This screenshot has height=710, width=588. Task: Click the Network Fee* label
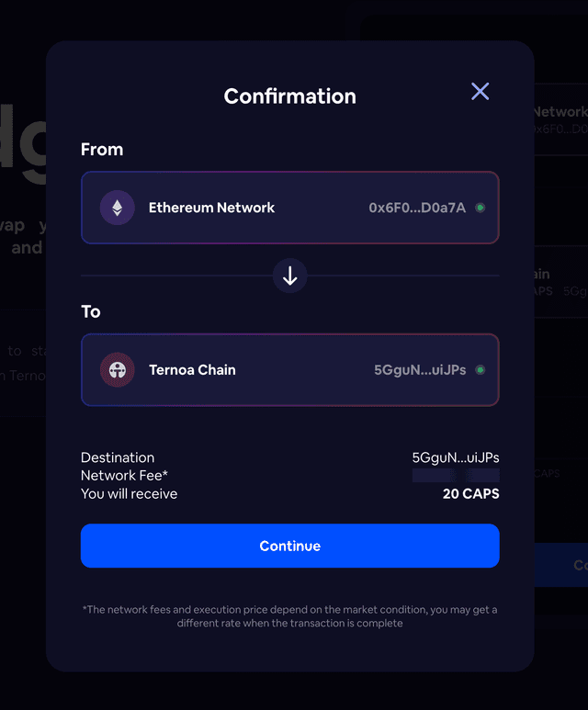(x=124, y=476)
